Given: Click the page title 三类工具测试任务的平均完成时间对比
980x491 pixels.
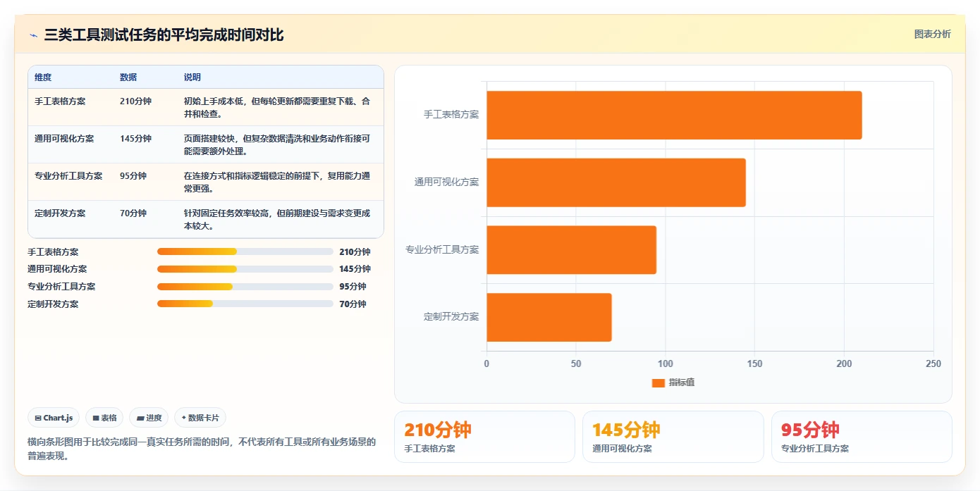Looking at the screenshot, I should click(164, 35).
